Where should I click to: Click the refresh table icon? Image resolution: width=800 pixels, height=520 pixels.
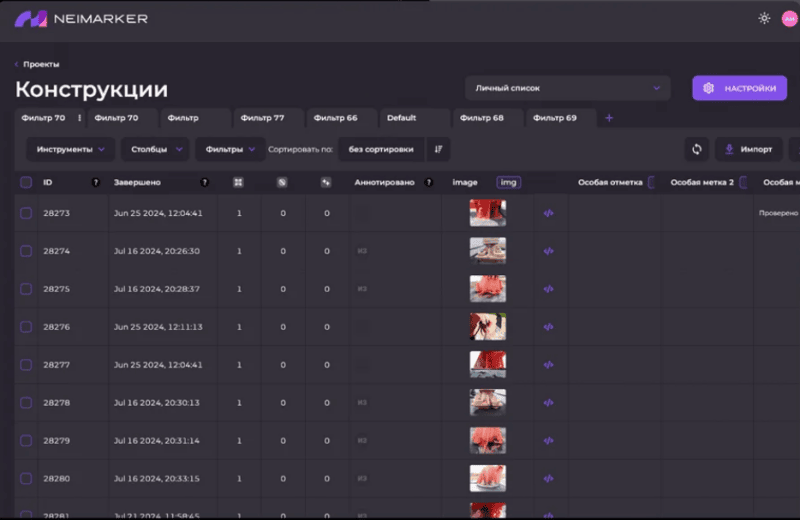coord(697,149)
